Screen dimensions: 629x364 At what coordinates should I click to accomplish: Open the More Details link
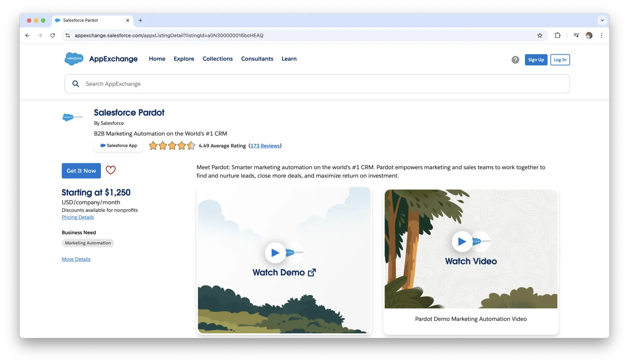(76, 259)
